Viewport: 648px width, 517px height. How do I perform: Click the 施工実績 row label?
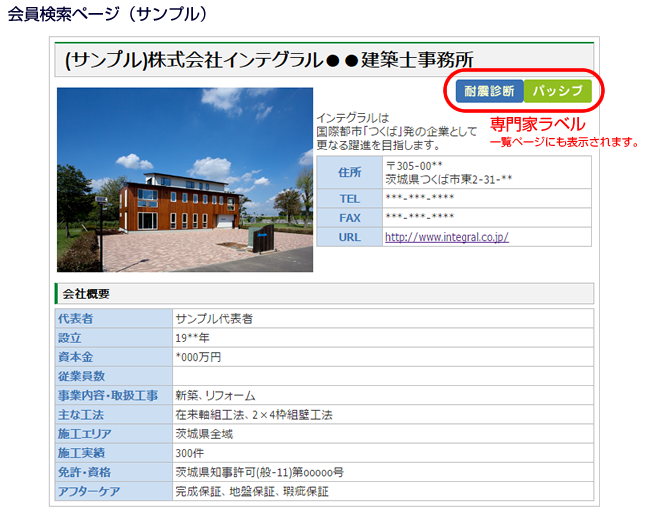pyautogui.click(x=114, y=453)
